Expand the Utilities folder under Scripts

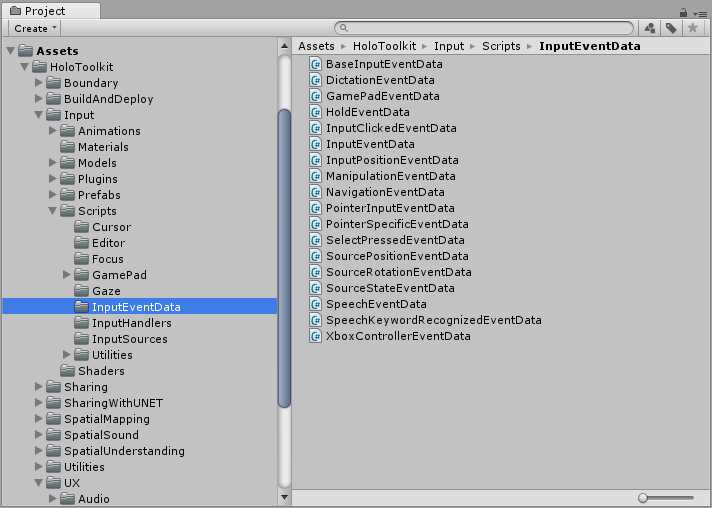67,355
